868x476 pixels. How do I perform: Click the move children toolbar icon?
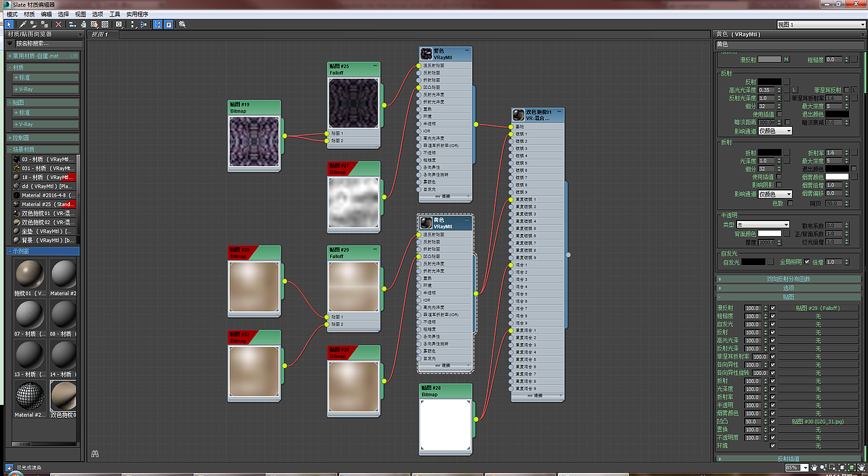coord(73,24)
